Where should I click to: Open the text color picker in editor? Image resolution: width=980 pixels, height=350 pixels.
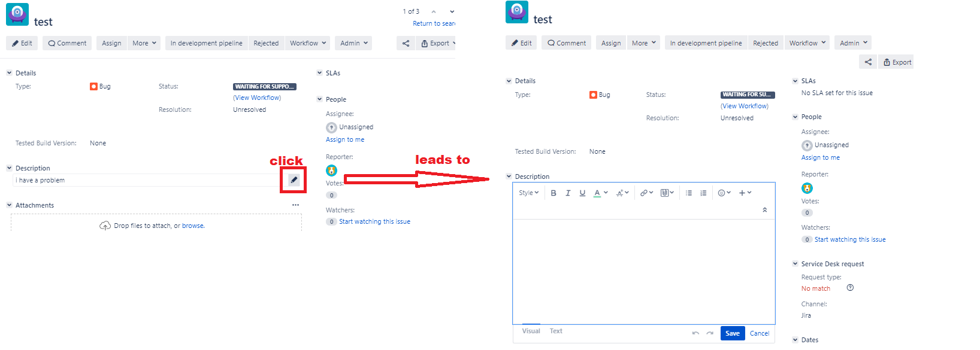click(x=600, y=193)
